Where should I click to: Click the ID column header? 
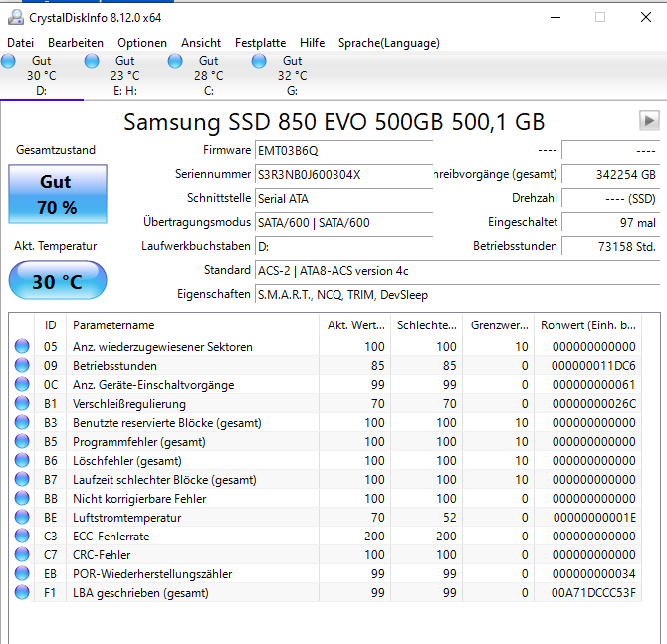point(50,325)
